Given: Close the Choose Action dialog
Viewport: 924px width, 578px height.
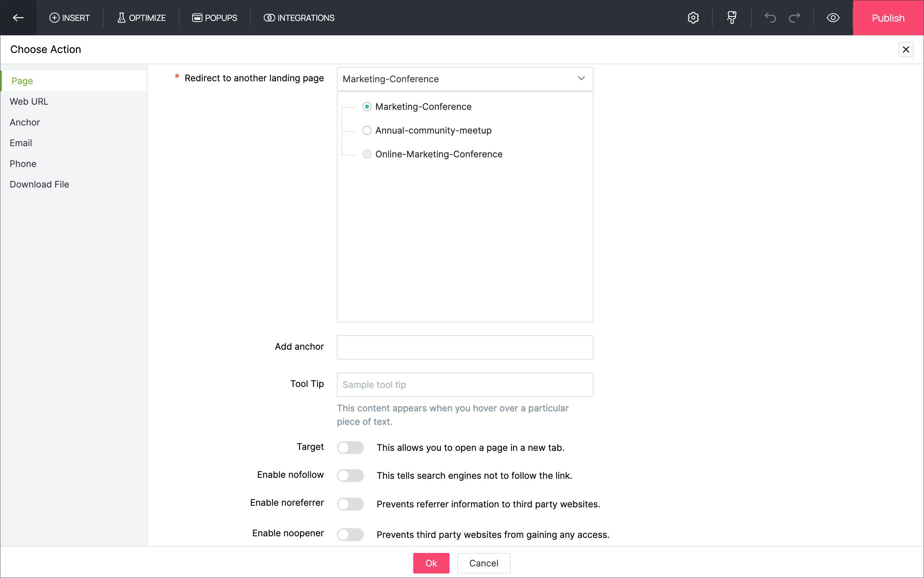Looking at the screenshot, I should click(x=906, y=49).
